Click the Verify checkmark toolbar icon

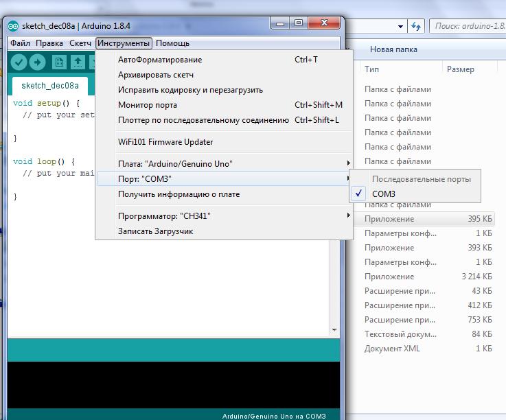pyautogui.click(x=19, y=62)
